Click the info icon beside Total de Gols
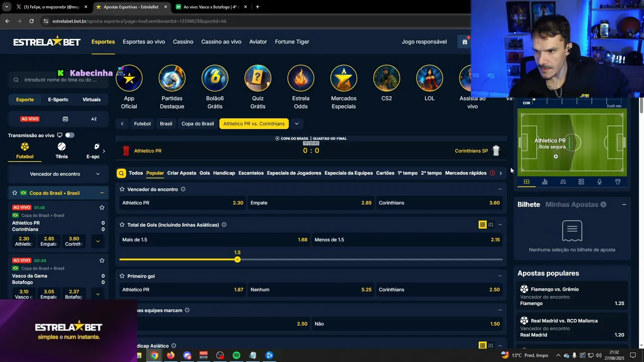The width and height of the screenshot is (644, 362). 224,225
